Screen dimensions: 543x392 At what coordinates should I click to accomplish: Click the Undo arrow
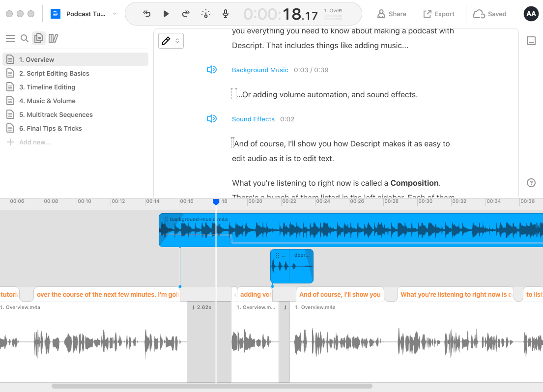pyautogui.click(x=147, y=14)
